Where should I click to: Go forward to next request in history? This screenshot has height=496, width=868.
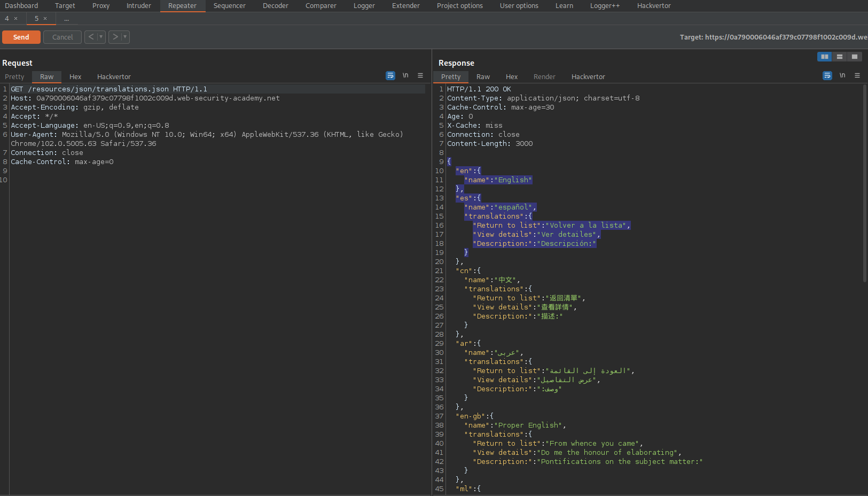click(x=115, y=37)
